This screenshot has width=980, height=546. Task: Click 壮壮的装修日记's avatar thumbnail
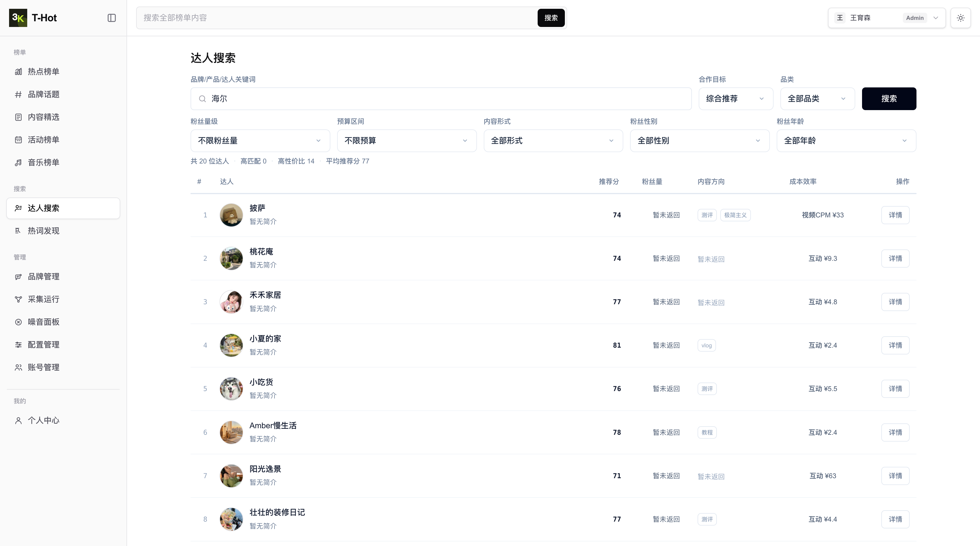(x=231, y=519)
